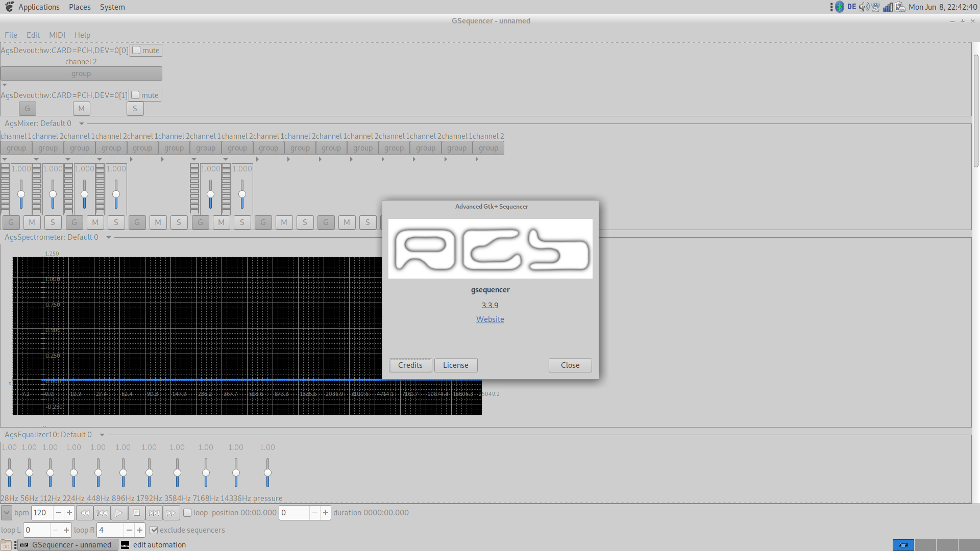The height and width of the screenshot is (551, 980).
Task: Click the Bluetooth tray icon
Action: pyautogui.click(x=840, y=7)
